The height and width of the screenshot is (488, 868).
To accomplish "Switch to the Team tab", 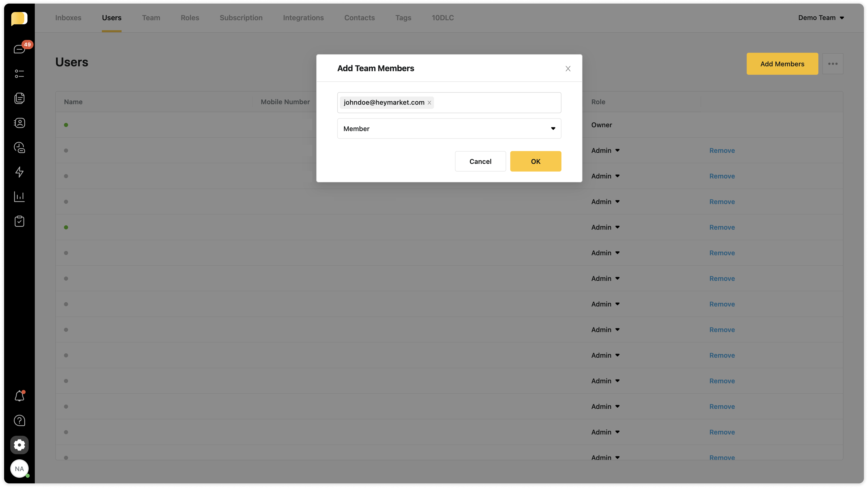I will (x=151, y=17).
